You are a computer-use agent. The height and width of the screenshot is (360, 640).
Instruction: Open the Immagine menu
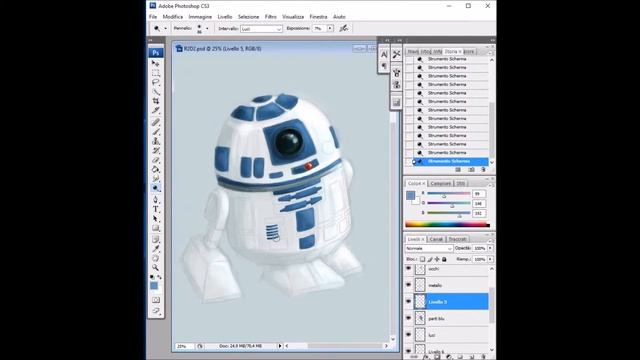pyautogui.click(x=200, y=17)
